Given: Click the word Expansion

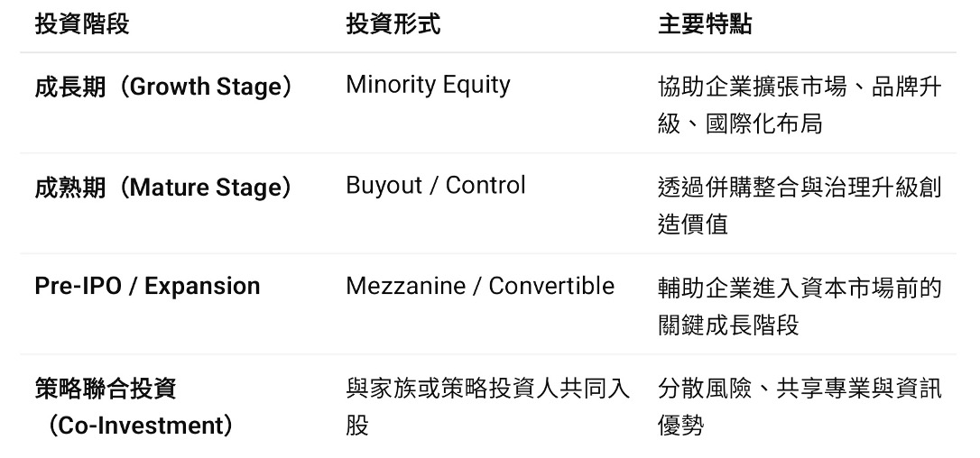Looking at the screenshot, I should point(202,287).
